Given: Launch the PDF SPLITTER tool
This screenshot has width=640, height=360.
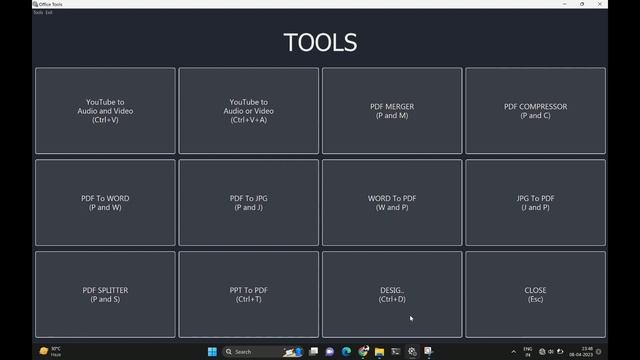Looking at the screenshot, I should click(x=105, y=294).
